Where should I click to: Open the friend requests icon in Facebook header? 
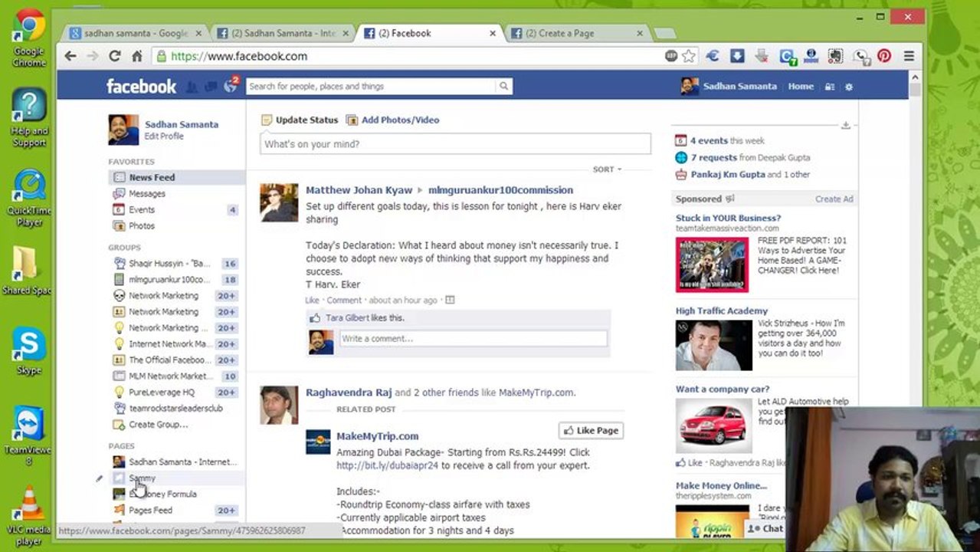pos(192,87)
